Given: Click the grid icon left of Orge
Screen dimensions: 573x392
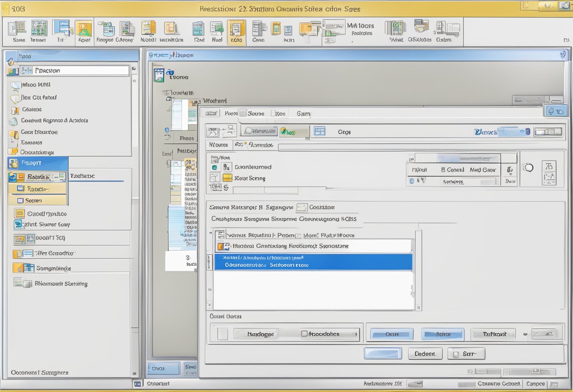Looking at the screenshot, I should coord(319,132).
